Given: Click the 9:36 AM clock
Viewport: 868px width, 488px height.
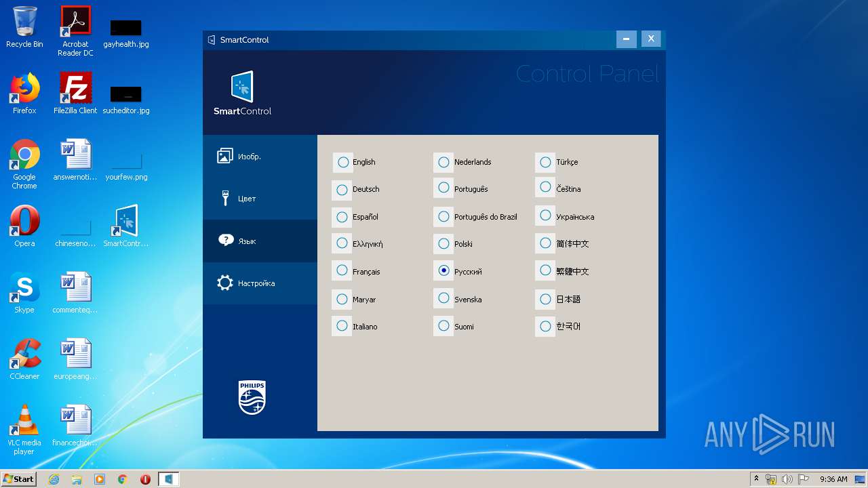Looking at the screenshot, I should [x=833, y=479].
